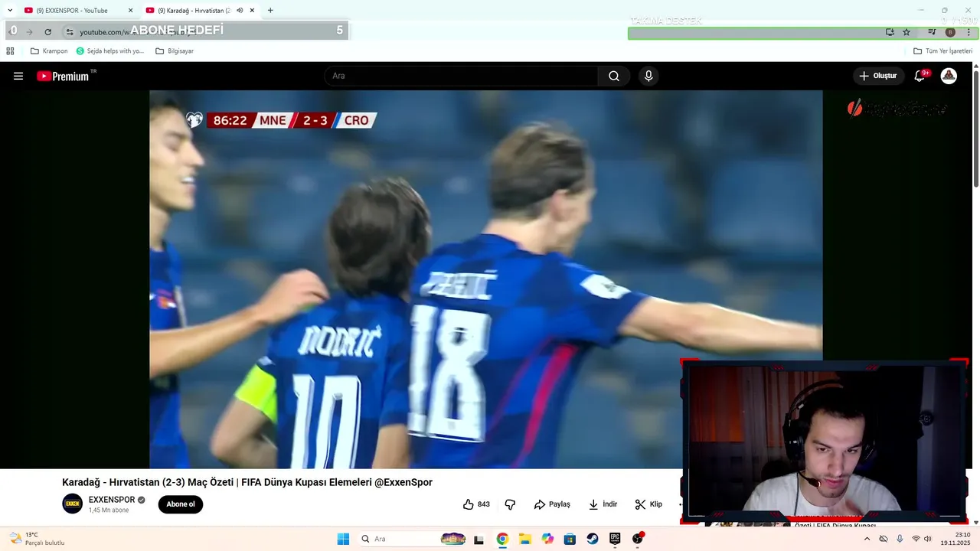Open Sejda helps with yo... bookmark
This screenshot has height=551, width=980.
point(110,51)
